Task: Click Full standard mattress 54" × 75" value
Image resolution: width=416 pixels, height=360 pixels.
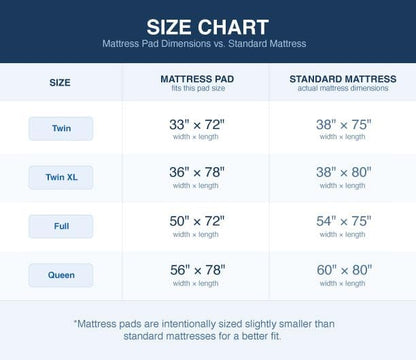Action: coord(344,221)
